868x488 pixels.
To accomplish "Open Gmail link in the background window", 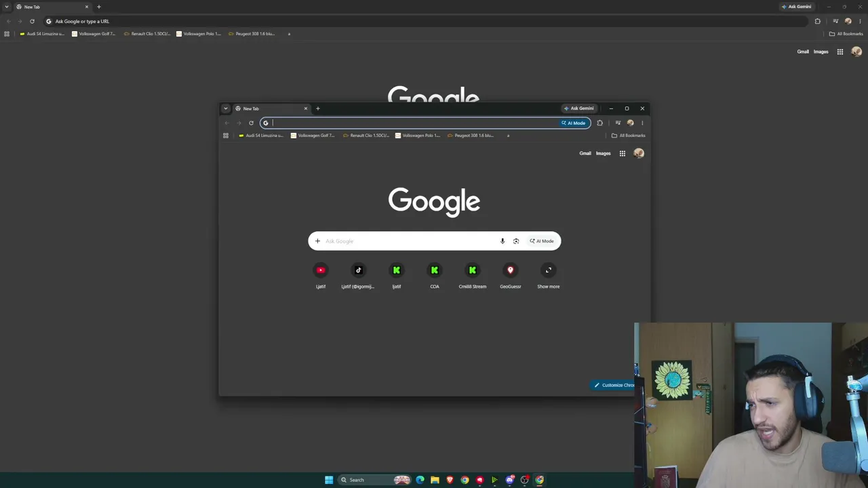I will point(803,52).
